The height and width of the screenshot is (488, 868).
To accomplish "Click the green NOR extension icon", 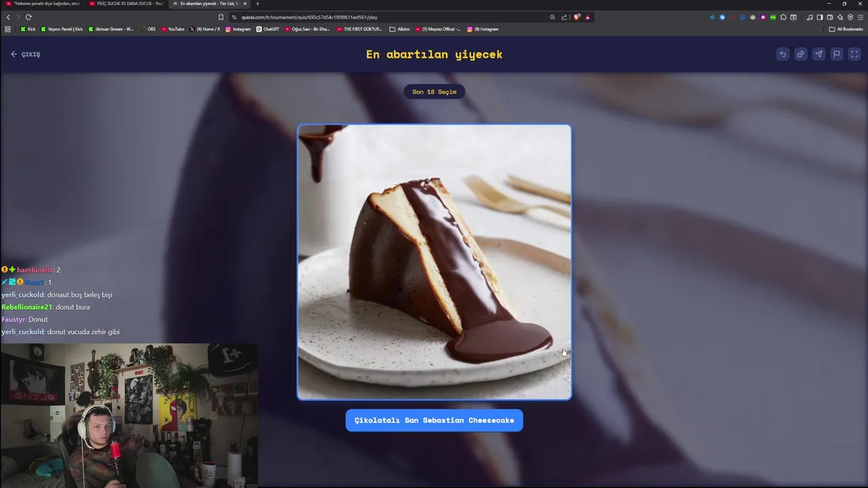I will [x=773, y=17].
